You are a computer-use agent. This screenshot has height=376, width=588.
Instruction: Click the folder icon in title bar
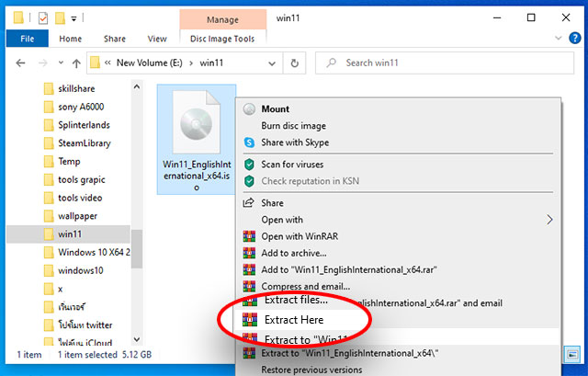coord(18,17)
